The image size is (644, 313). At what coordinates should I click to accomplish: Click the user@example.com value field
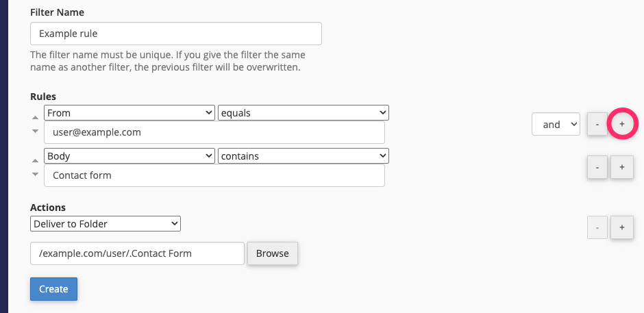(214, 132)
